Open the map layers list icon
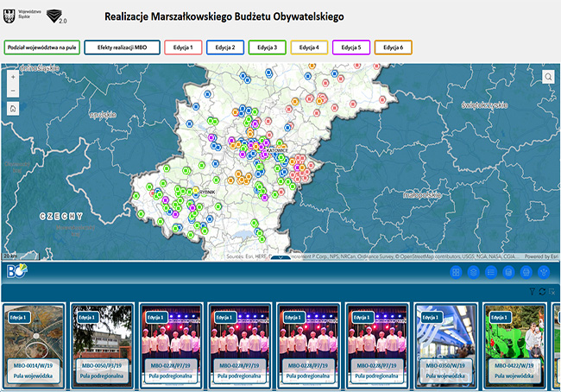The width and height of the screenshot is (561, 392). 473,273
